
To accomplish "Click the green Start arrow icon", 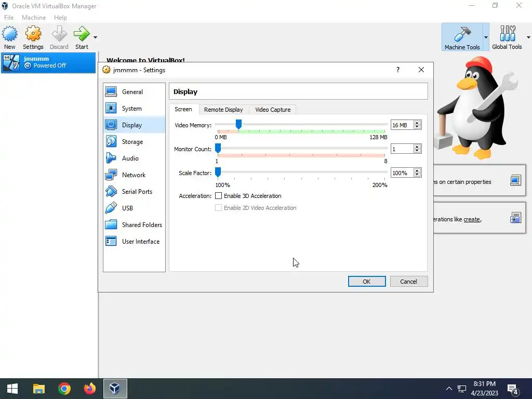I will (82, 34).
